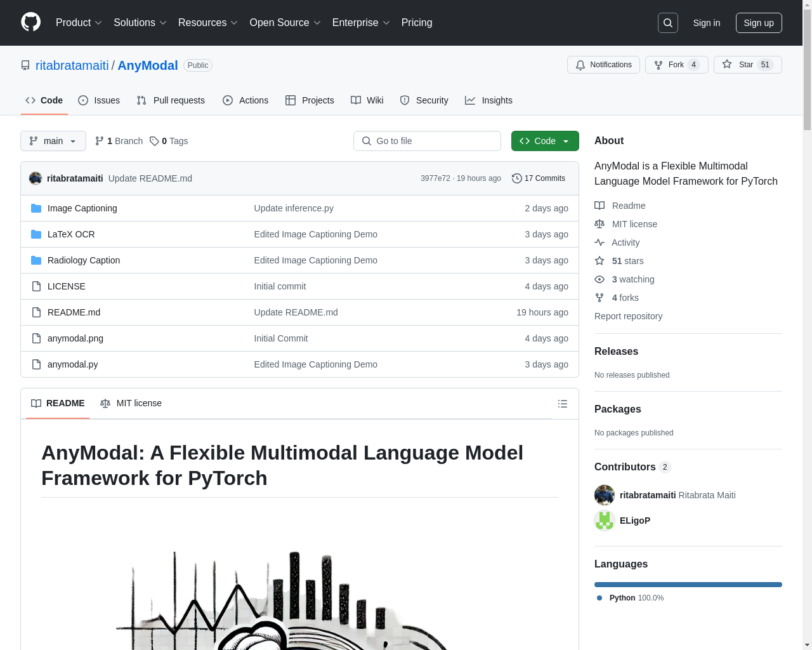Click the page vertical scrollbar
Image resolution: width=812 pixels, height=650 pixels.
click(807, 69)
